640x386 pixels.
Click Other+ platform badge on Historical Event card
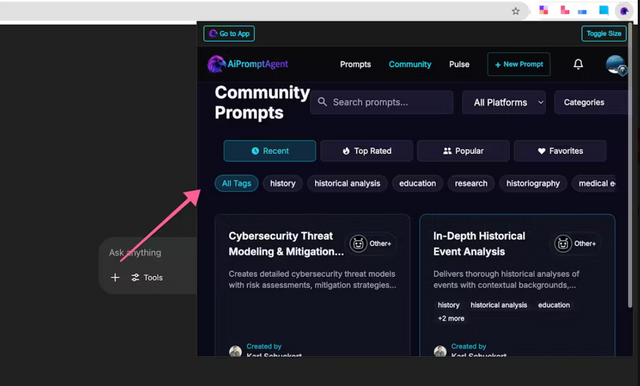[x=576, y=244]
